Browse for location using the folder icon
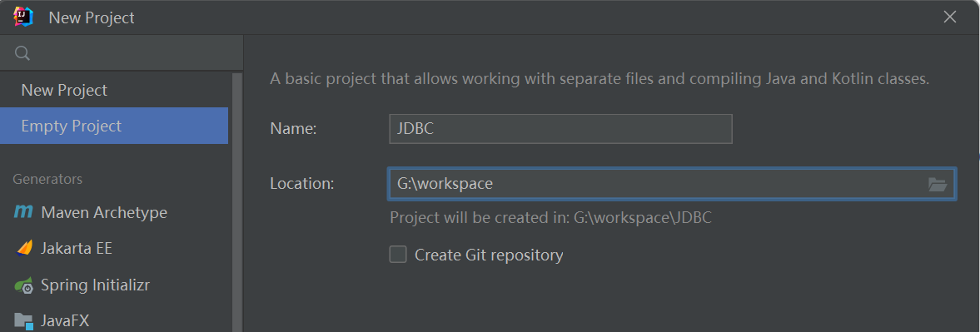The height and width of the screenshot is (332, 980). coord(938,184)
